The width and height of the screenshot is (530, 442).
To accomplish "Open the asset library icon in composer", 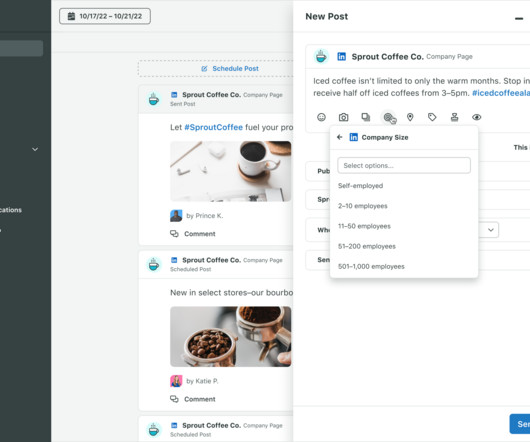I will [366, 117].
